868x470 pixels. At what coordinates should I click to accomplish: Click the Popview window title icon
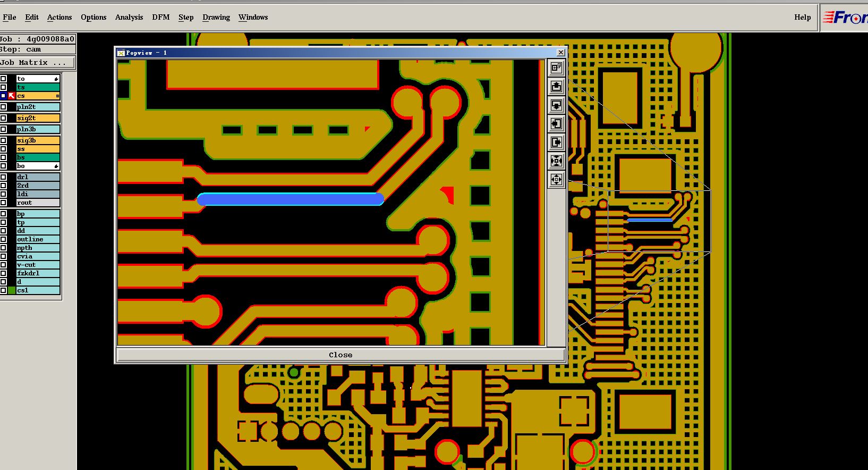click(x=121, y=53)
